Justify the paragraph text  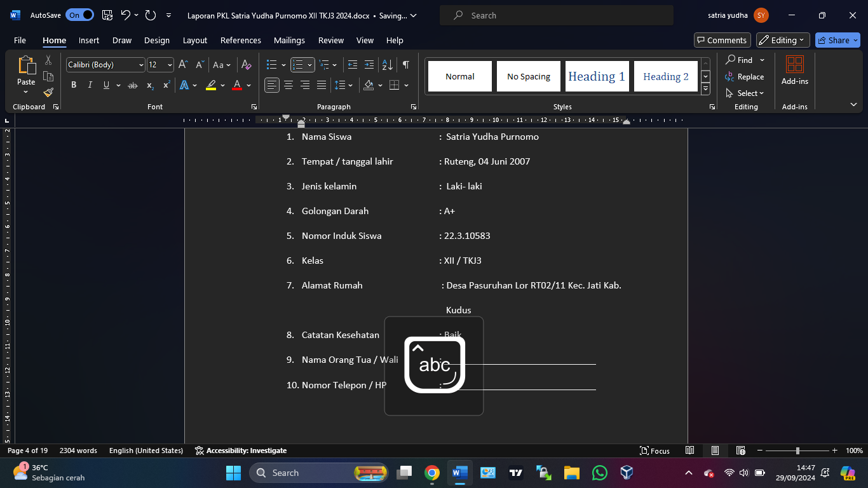322,85
